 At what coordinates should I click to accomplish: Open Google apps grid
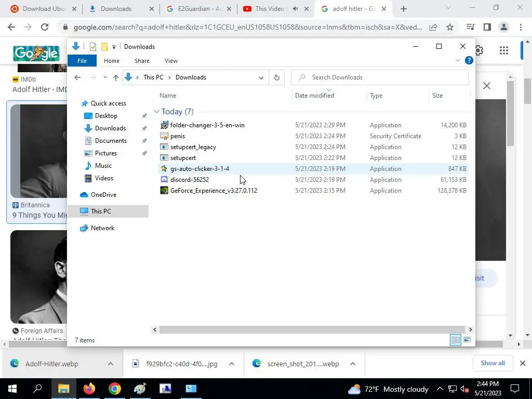tap(504, 51)
